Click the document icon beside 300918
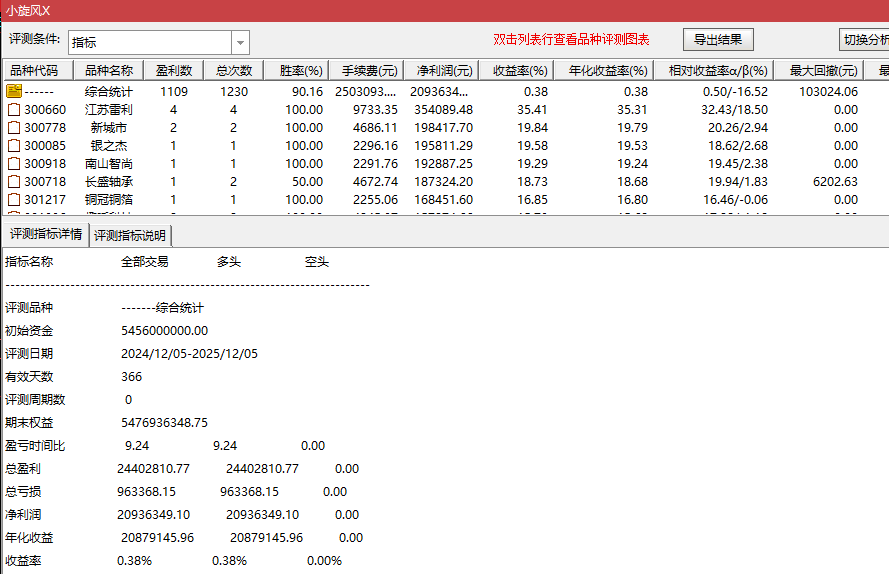Viewport: 889px width, 574px height. pos(14,164)
